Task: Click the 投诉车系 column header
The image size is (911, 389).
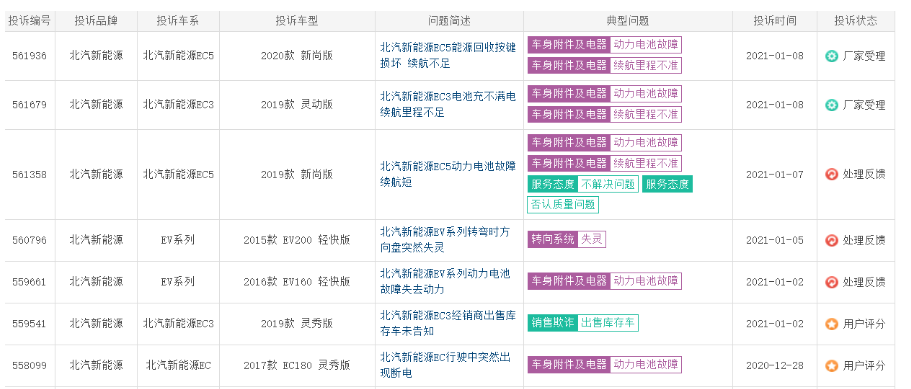Action: click(178, 21)
